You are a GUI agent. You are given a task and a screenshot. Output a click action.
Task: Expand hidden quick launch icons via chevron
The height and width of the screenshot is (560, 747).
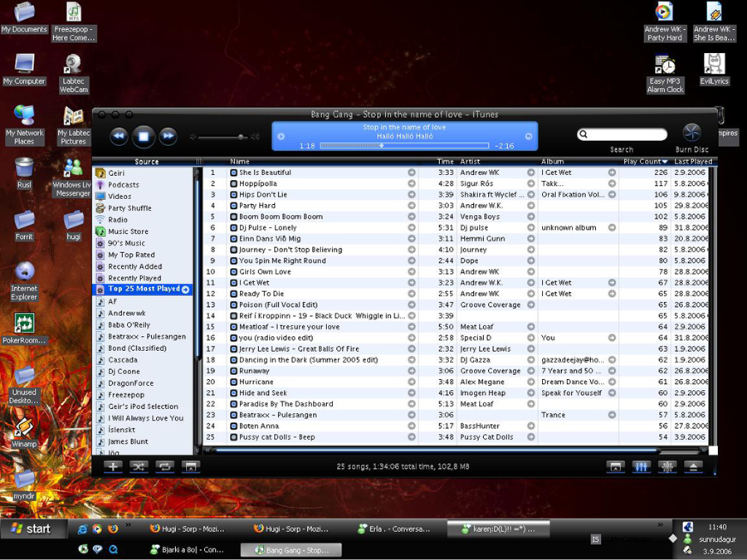128,525
